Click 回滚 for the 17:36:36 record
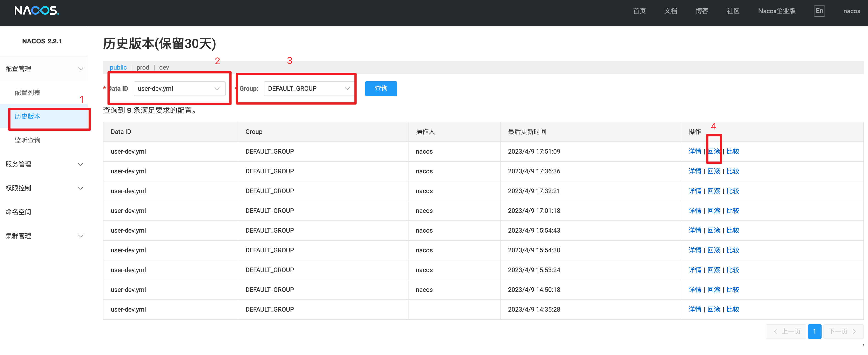Image resolution: width=868 pixels, height=355 pixels. pyautogui.click(x=714, y=171)
